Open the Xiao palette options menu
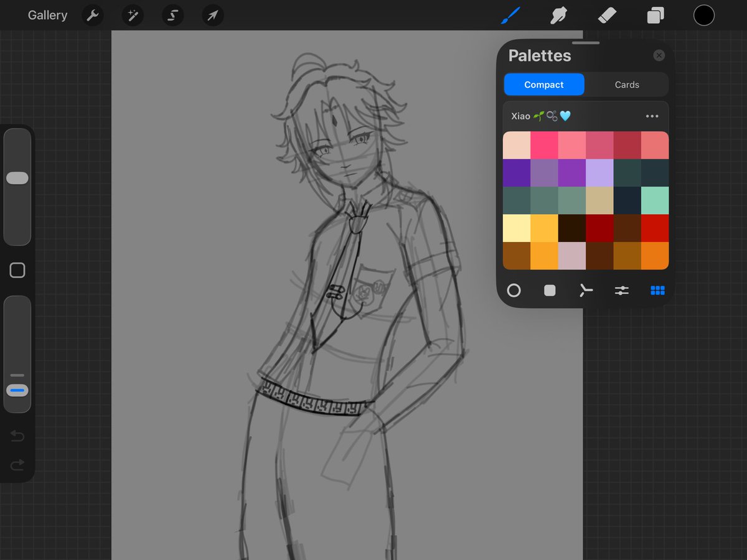Image resolution: width=747 pixels, height=560 pixels. coord(652,116)
